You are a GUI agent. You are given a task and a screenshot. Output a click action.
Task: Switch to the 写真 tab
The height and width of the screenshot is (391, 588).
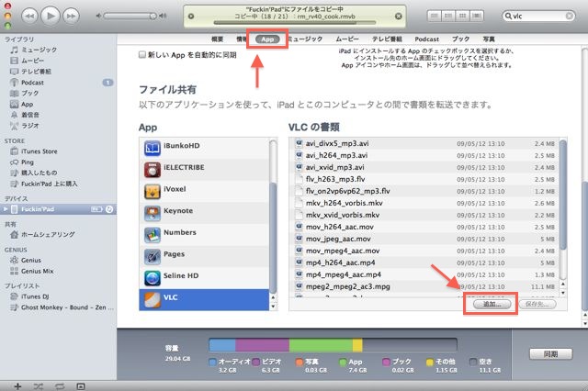tap(489, 39)
